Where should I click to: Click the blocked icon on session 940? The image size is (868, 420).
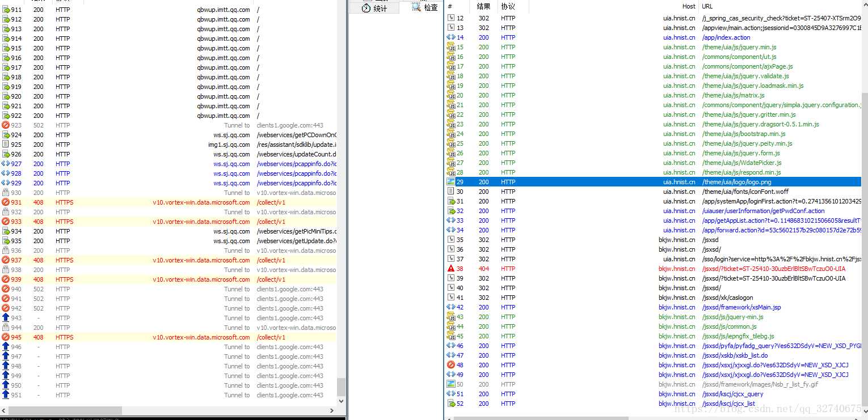click(x=6, y=289)
